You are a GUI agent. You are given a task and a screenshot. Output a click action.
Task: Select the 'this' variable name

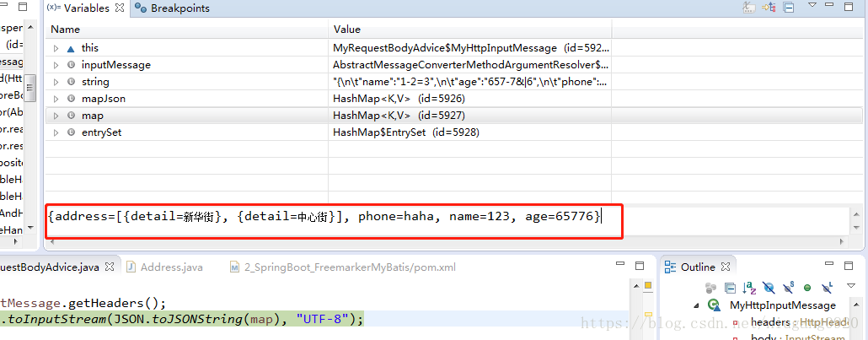click(x=89, y=48)
